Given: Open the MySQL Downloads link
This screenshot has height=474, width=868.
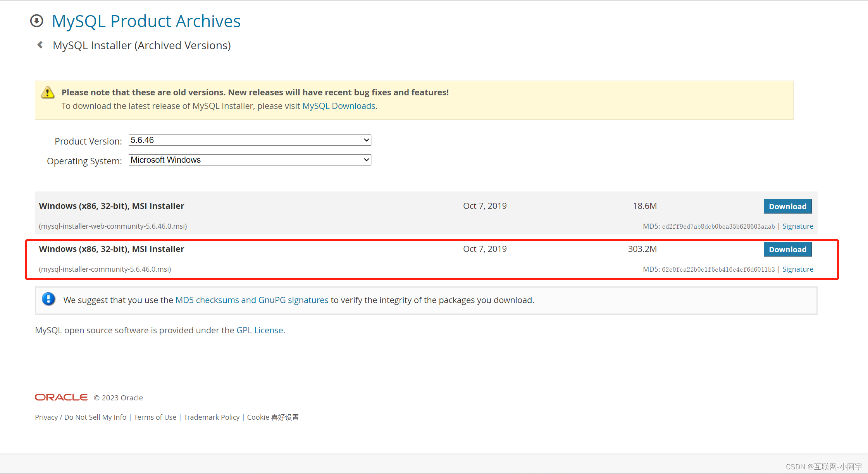Looking at the screenshot, I should click(339, 106).
